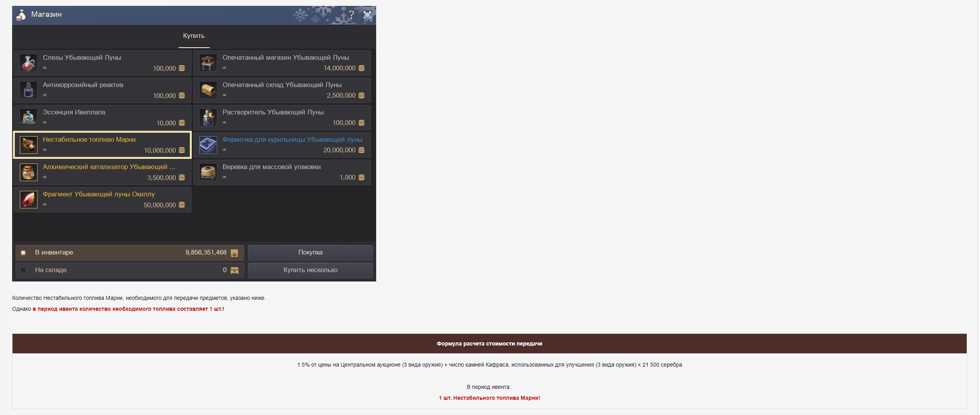The width and height of the screenshot is (980, 415).
Task: Select item name Опечатанный магазин Убывающей Луны
Action: tap(286, 58)
